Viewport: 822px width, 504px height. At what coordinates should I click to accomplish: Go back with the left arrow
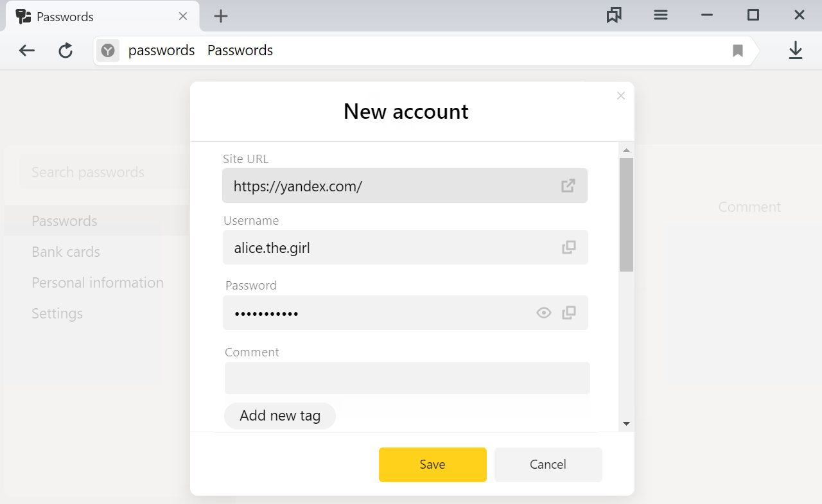point(26,50)
